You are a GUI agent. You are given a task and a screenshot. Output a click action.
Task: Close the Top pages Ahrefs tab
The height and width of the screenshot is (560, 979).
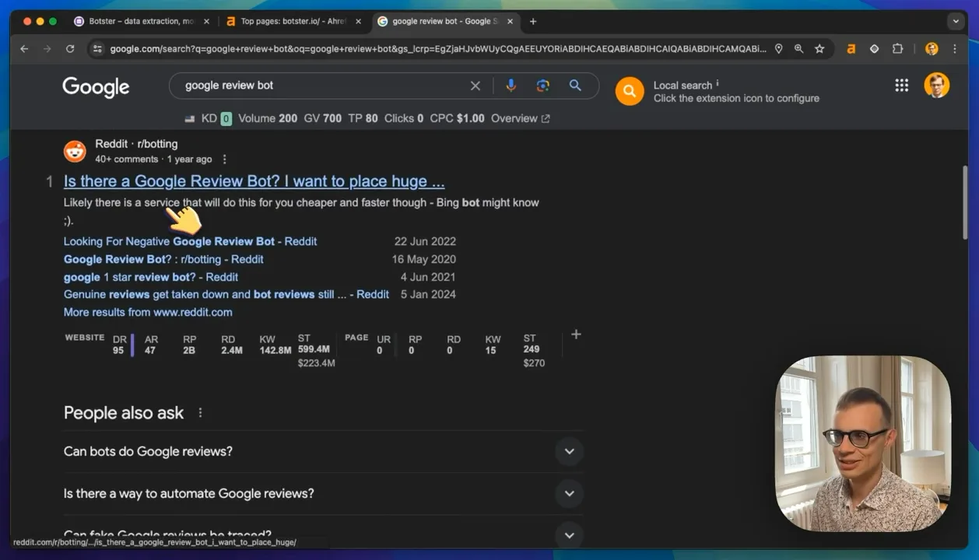tap(358, 22)
